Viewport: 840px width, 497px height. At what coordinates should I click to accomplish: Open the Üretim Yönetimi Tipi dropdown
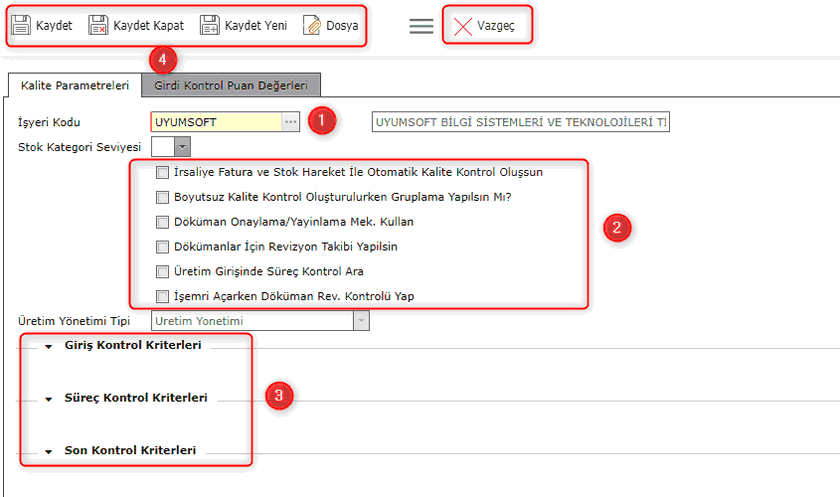pyautogui.click(x=361, y=321)
